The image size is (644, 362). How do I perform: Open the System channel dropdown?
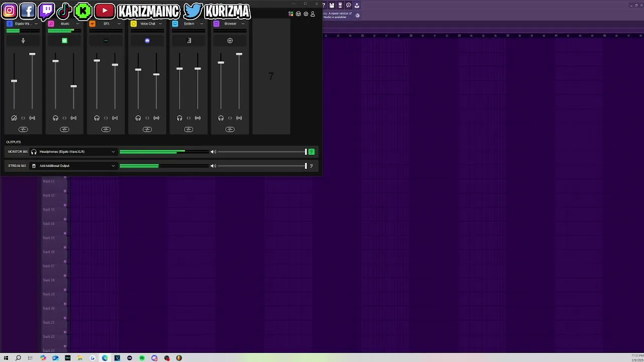(202, 24)
